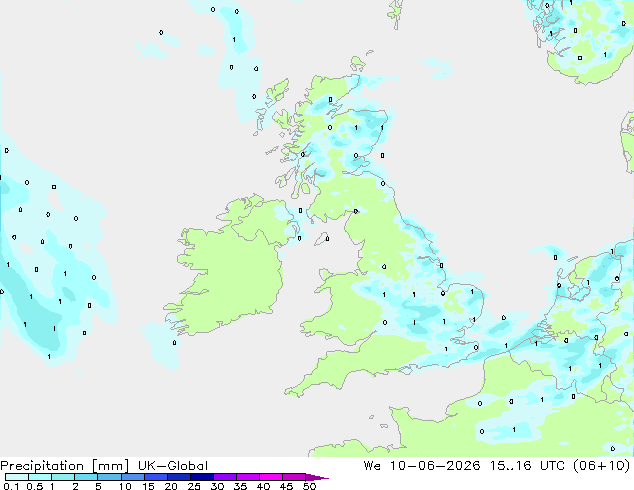The height and width of the screenshot is (490, 634).
Task: Click the 30–35 mm purple legend swatch
Action: click(224, 477)
